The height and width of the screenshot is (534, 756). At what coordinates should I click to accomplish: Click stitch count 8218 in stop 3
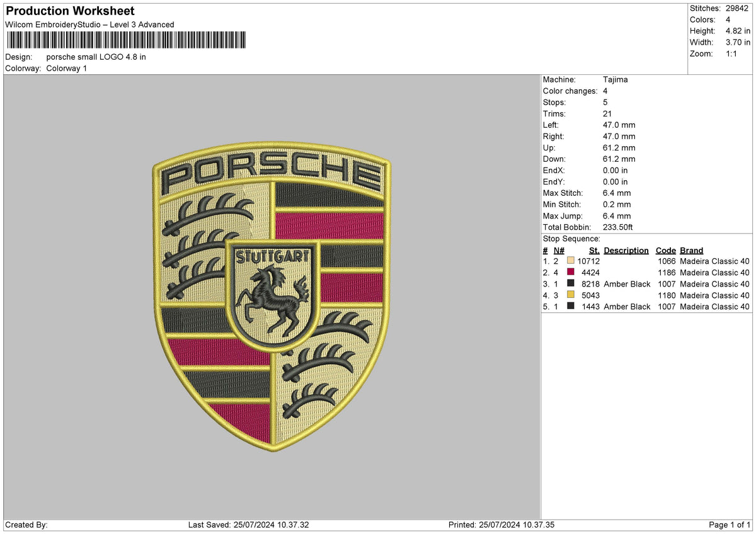590,283
